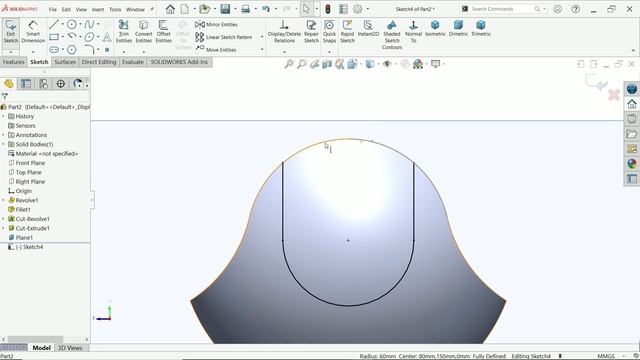Switch to Trimetric view
640x360 pixels.
point(481,29)
